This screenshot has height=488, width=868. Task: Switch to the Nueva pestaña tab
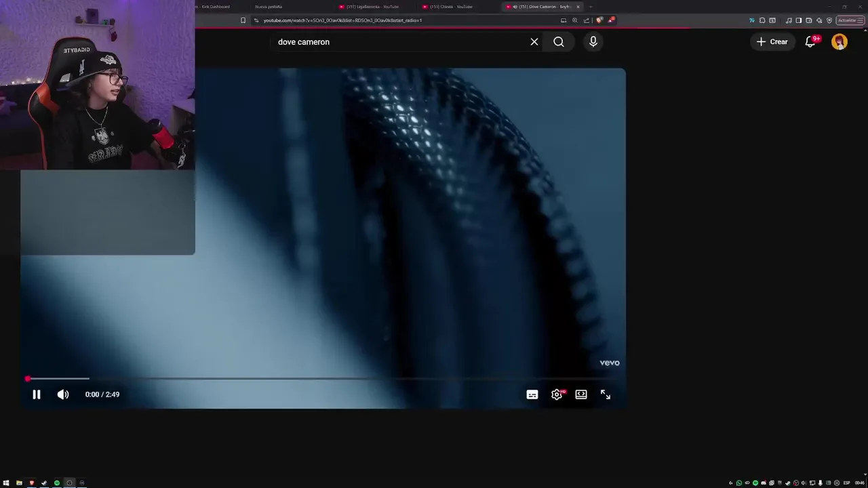(269, 7)
